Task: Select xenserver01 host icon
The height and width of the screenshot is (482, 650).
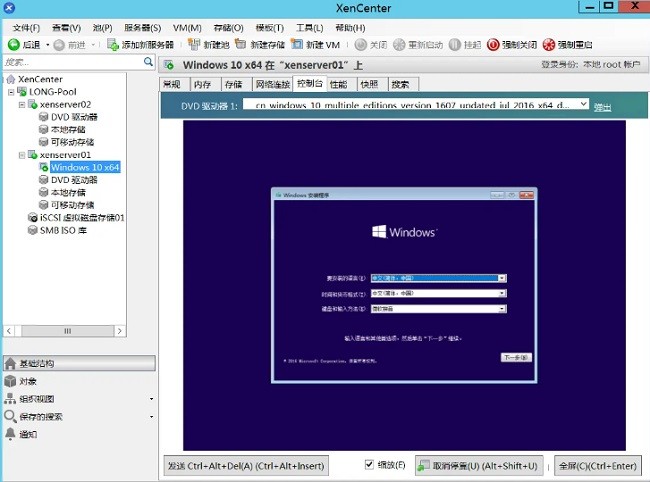Action: point(33,155)
